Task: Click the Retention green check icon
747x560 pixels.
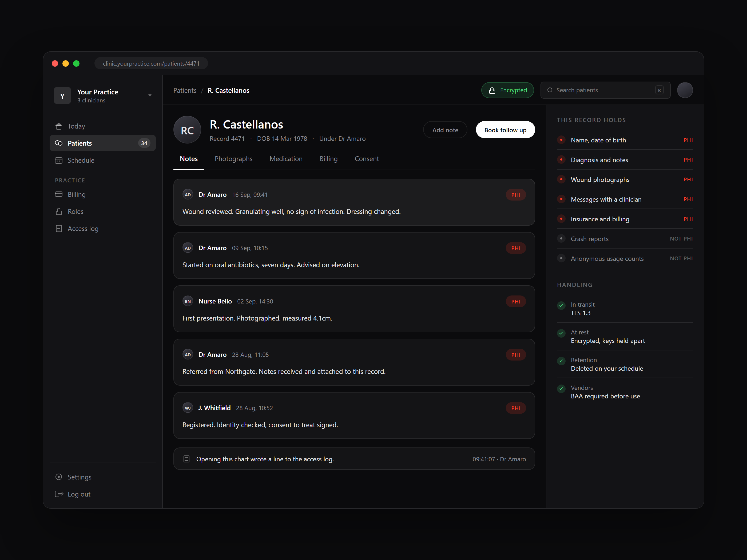Action: tap(561, 361)
